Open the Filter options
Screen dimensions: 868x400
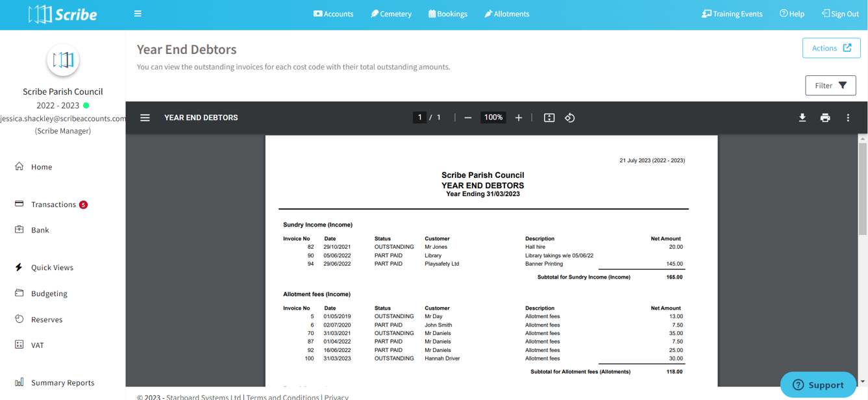click(x=830, y=86)
